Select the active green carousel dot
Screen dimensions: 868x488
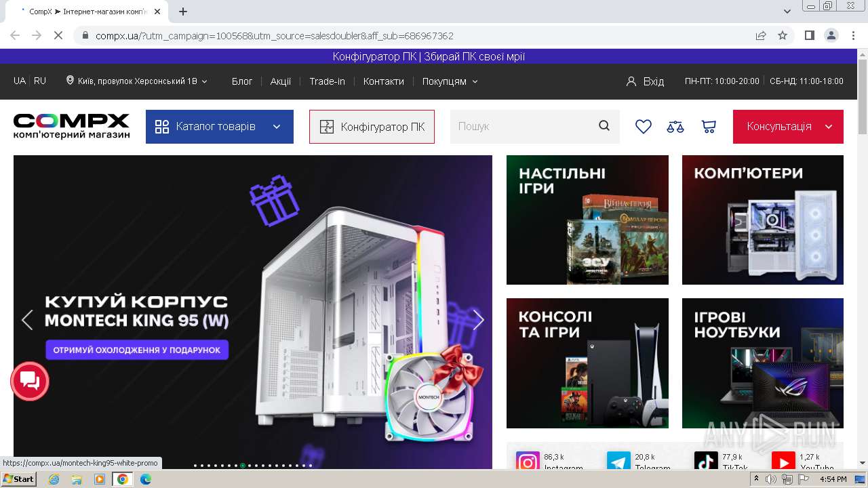tap(243, 466)
